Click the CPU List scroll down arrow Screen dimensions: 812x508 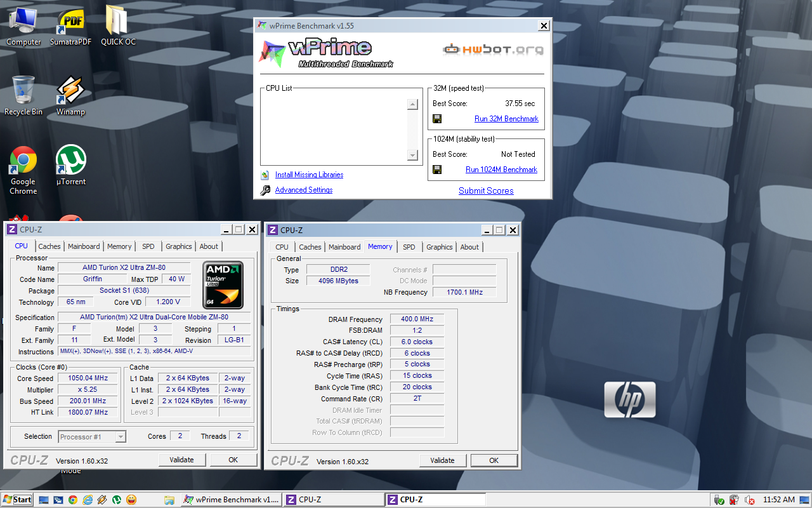[x=412, y=156]
